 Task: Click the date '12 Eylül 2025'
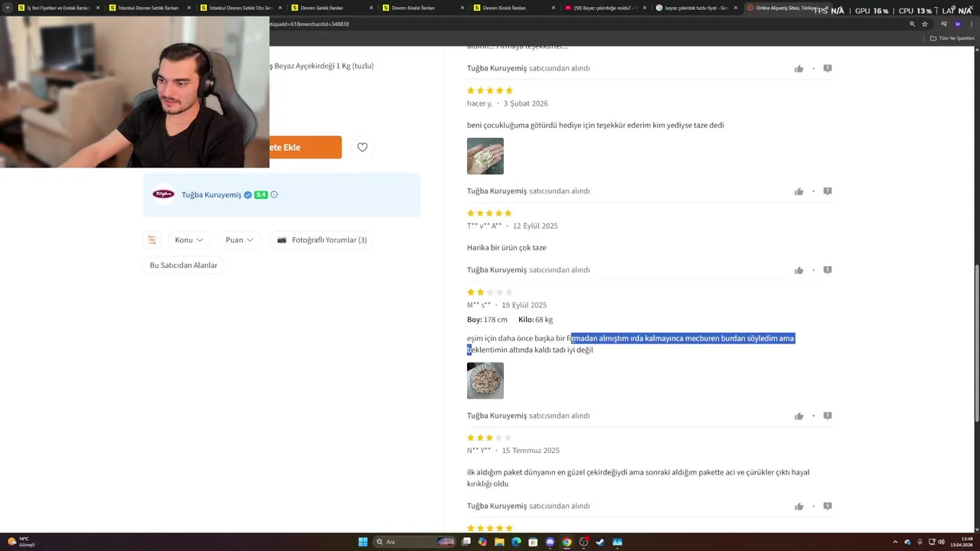coord(535,226)
